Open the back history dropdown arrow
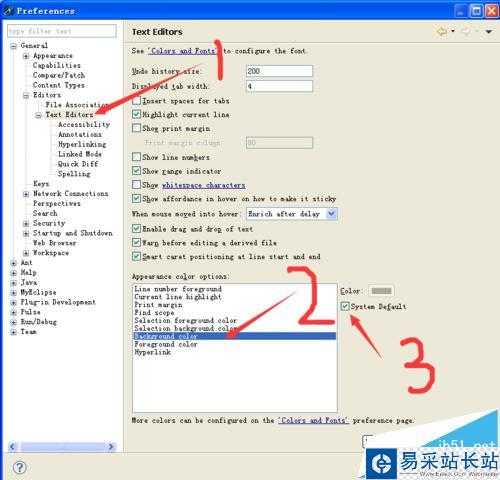Image resolution: width=500 pixels, height=480 pixels. point(453,31)
